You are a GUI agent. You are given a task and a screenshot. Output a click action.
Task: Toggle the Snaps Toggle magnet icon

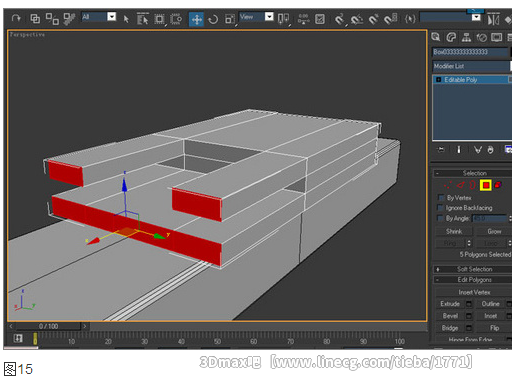coord(340,19)
